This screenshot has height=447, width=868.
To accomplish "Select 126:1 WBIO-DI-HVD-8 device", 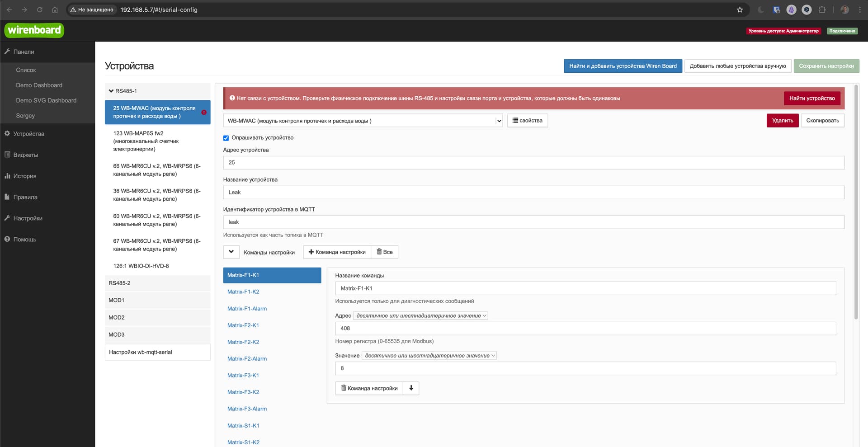I will 158,266.
